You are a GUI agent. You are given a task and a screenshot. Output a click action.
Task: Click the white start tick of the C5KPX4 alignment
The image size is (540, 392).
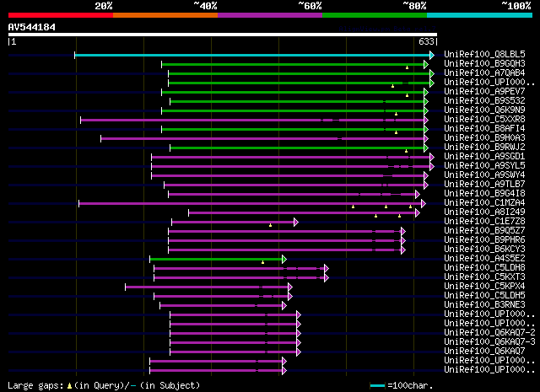(126, 287)
